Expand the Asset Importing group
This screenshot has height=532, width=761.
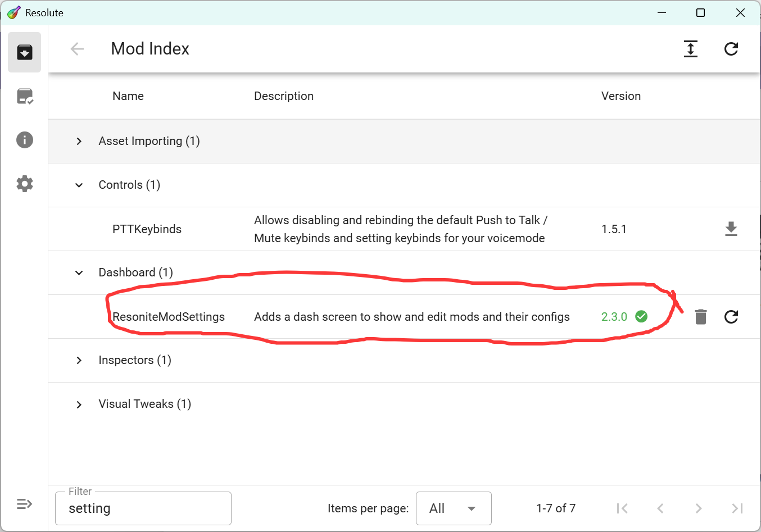79,141
